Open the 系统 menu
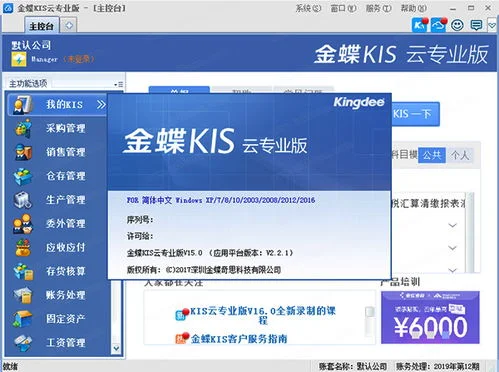This screenshot has width=499, height=372. pos(308,8)
